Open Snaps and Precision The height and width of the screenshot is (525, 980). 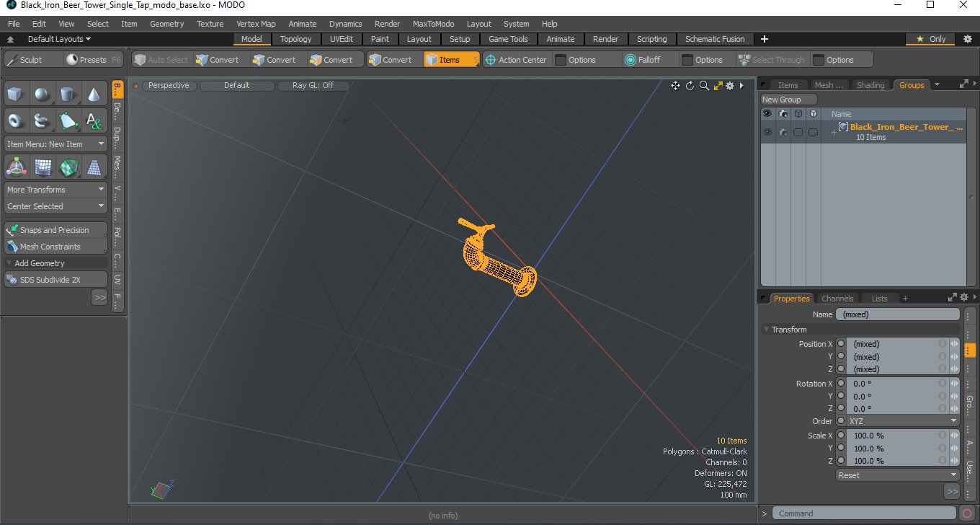pos(56,230)
